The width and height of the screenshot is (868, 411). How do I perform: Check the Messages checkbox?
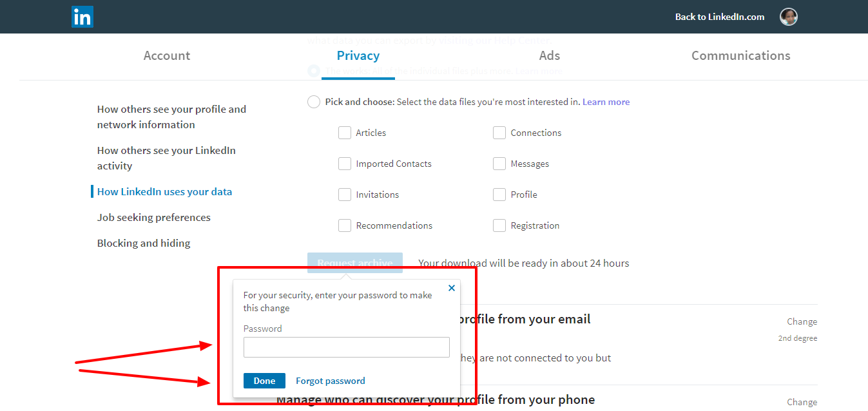pyautogui.click(x=499, y=164)
